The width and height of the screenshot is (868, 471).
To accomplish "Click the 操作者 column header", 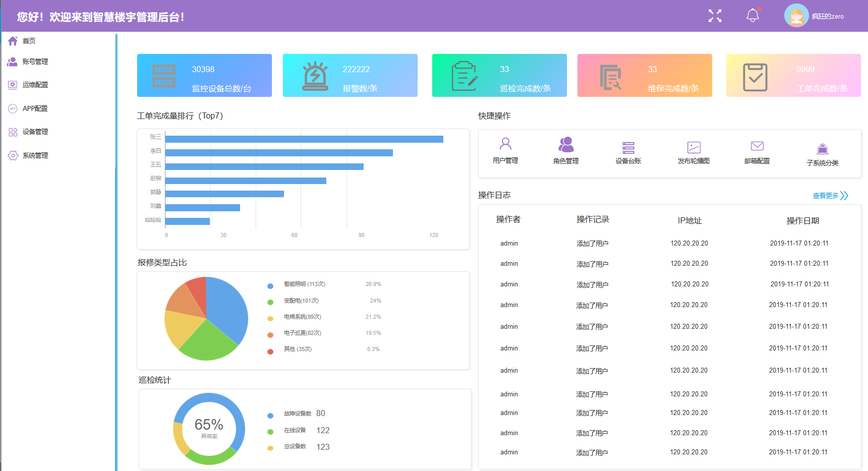I will pyautogui.click(x=508, y=219).
